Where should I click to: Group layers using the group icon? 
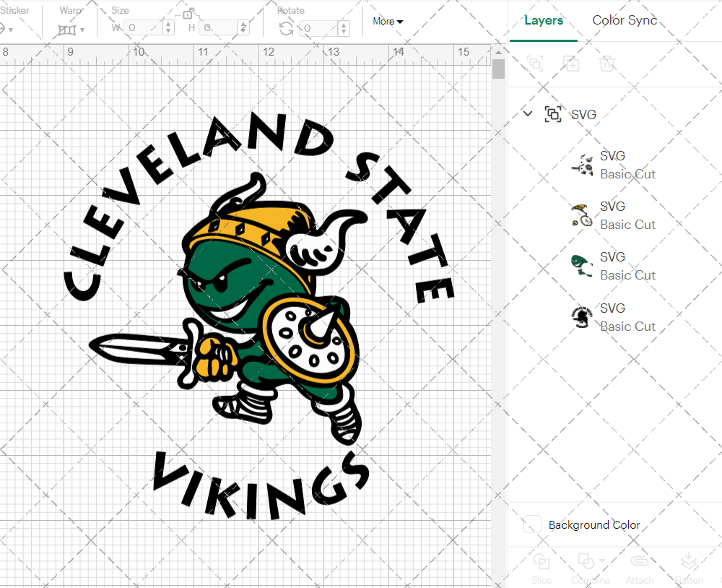[535, 64]
